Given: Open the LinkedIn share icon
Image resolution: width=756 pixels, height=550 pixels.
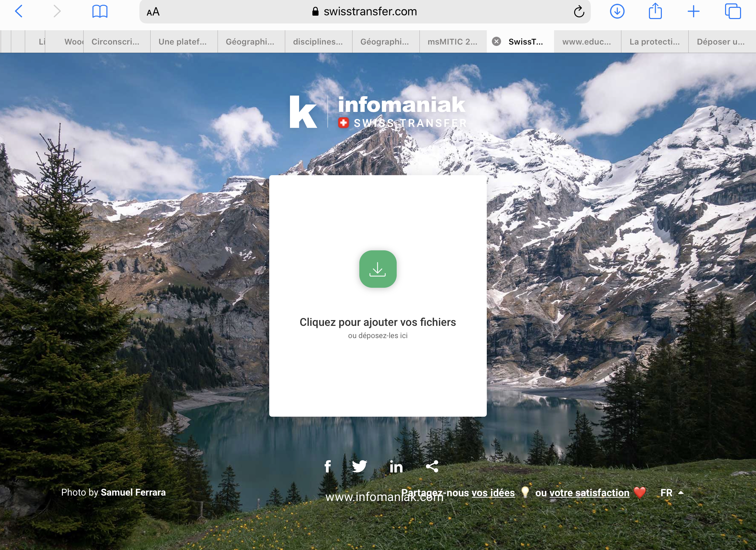Looking at the screenshot, I should [x=396, y=467].
